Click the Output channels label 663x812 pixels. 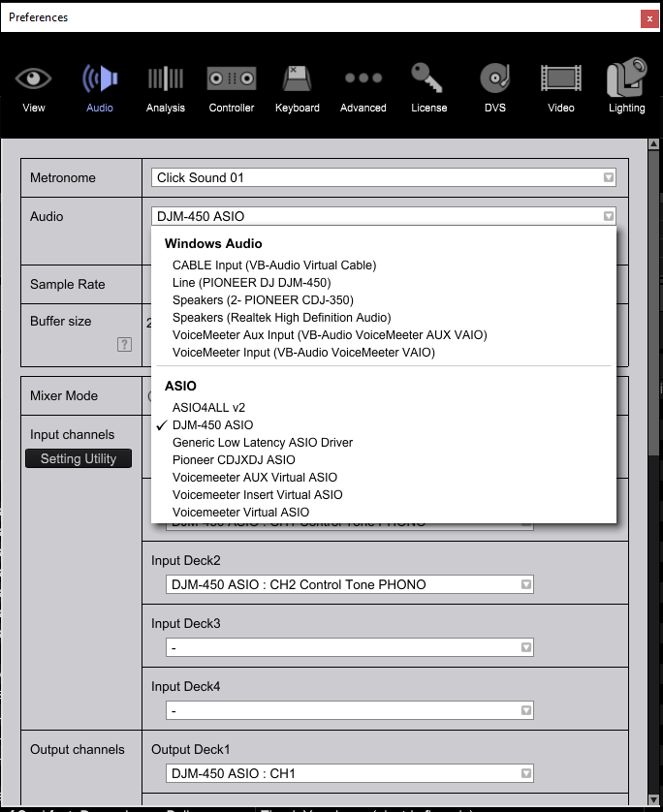78,749
